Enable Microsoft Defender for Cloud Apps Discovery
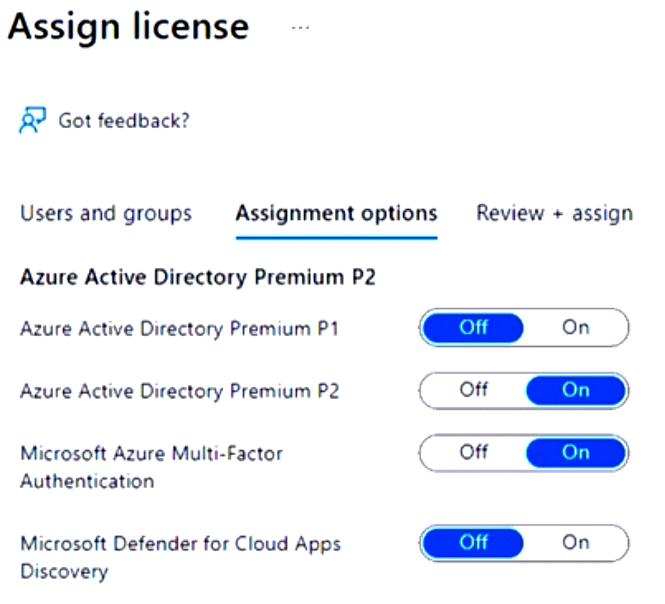The width and height of the screenshot is (665, 604). click(x=576, y=542)
